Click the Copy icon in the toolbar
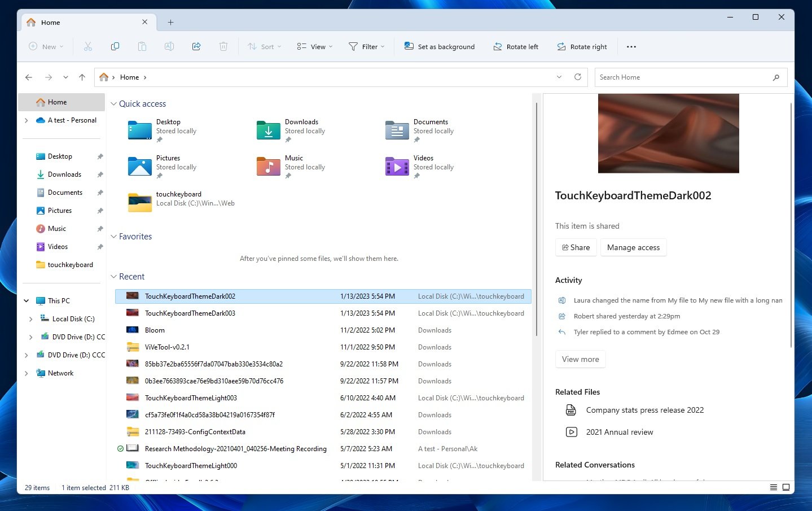This screenshot has width=812, height=511. click(115, 46)
